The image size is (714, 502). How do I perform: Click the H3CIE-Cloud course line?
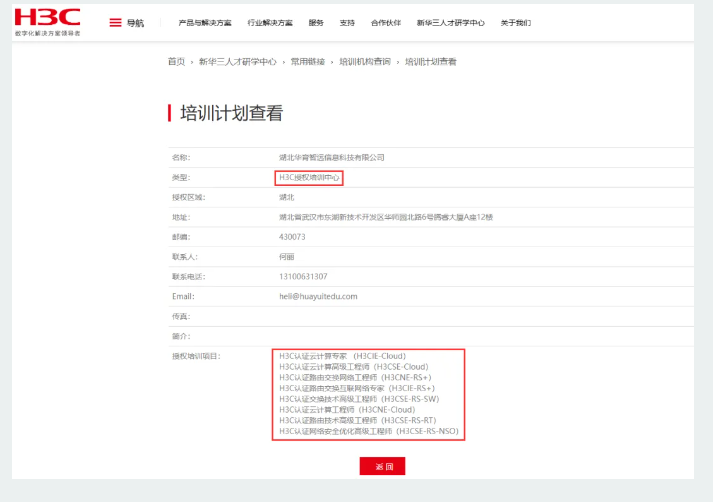[342, 356]
